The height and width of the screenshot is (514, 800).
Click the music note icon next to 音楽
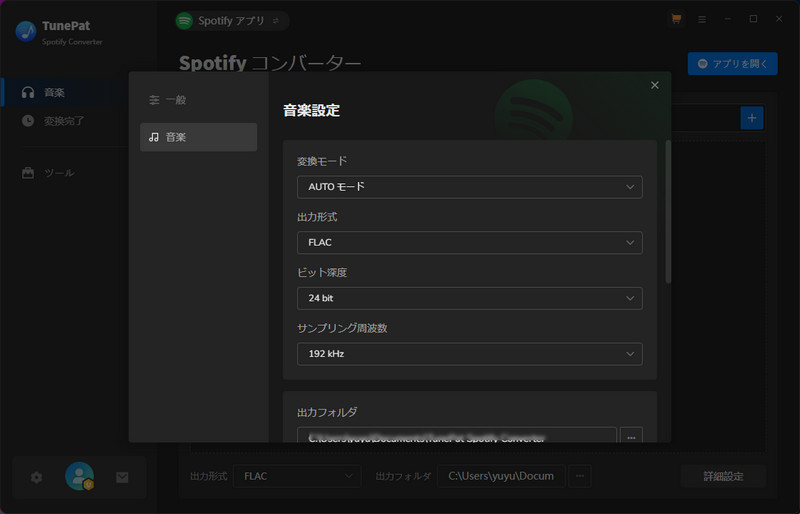tap(154, 137)
